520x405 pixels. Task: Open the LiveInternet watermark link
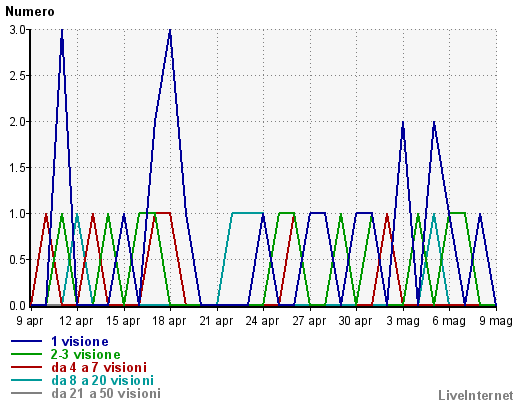click(476, 395)
